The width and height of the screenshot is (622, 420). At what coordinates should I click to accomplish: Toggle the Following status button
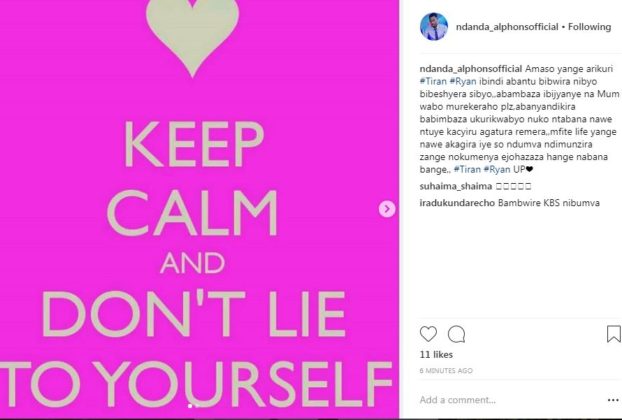tap(589, 27)
